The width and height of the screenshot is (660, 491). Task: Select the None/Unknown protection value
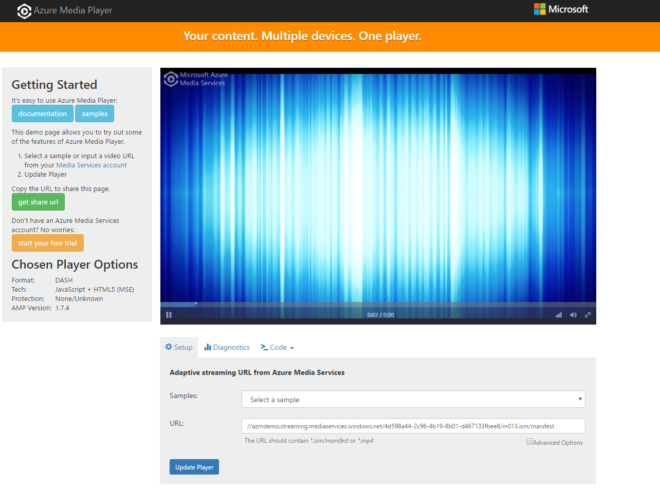pyautogui.click(x=79, y=299)
